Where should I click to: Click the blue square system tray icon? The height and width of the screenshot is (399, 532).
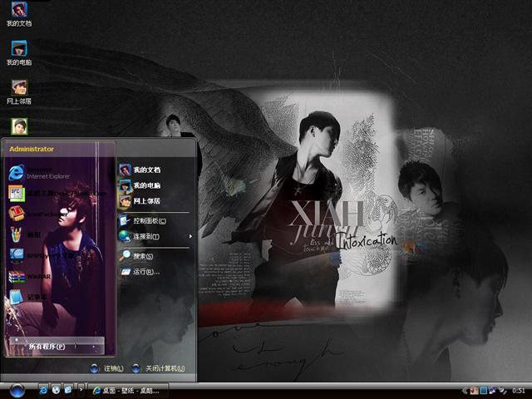click(x=484, y=391)
